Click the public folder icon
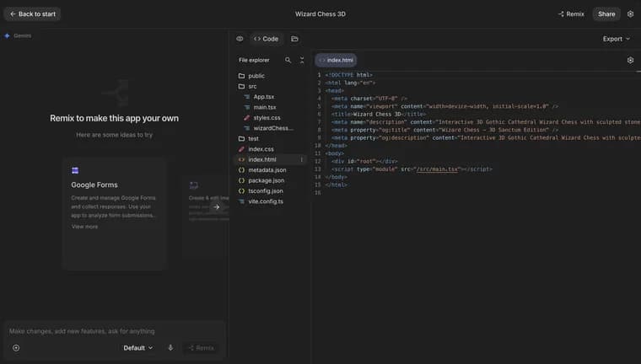641x364 pixels. (x=241, y=76)
